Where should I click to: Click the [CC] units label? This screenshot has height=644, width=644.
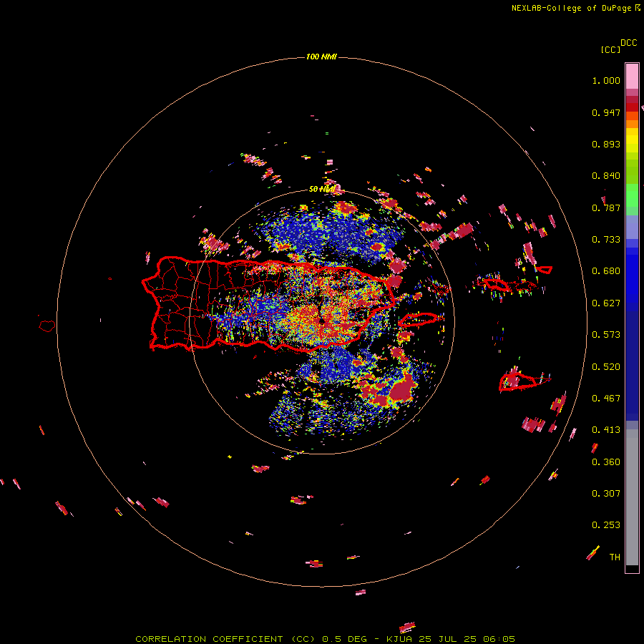click(x=610, y=49)
